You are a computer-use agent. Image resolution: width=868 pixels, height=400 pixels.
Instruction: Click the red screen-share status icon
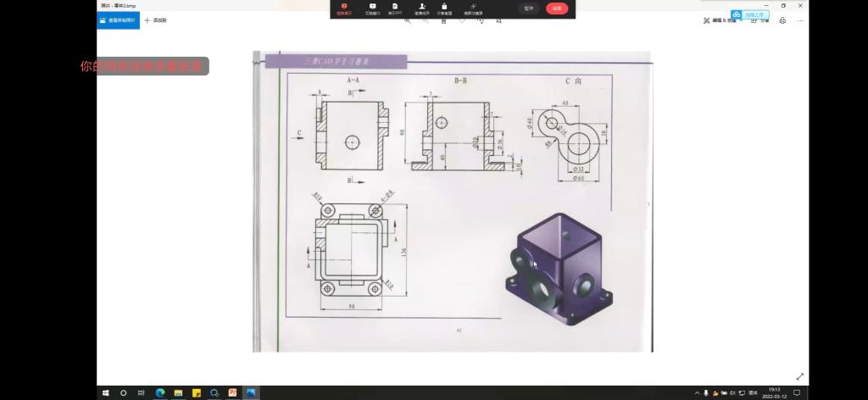(x=343, y=8)
